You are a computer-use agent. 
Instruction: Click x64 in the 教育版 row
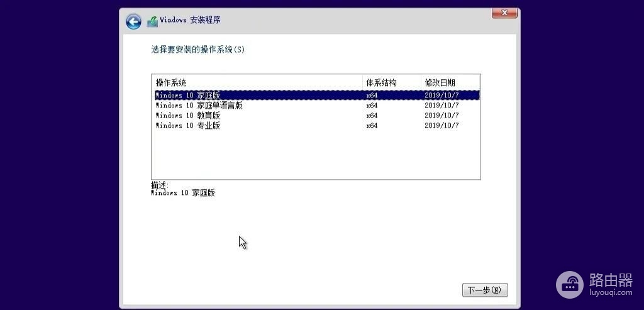coord(372,115)
